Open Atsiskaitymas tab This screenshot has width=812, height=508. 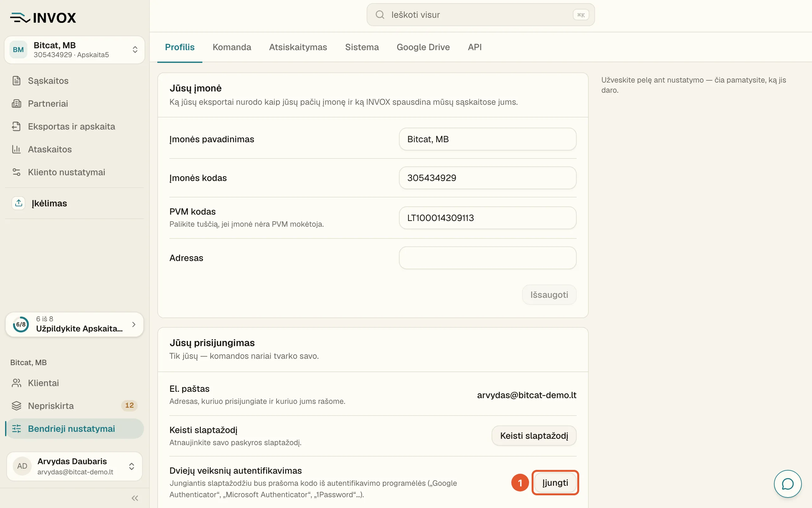pyautogui.click(x=298, y=47)
